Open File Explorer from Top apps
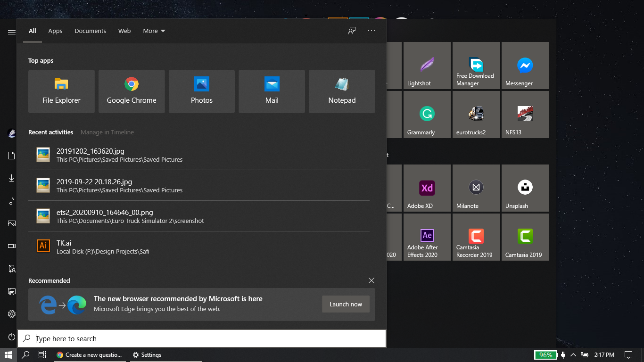 coord(61,91)
